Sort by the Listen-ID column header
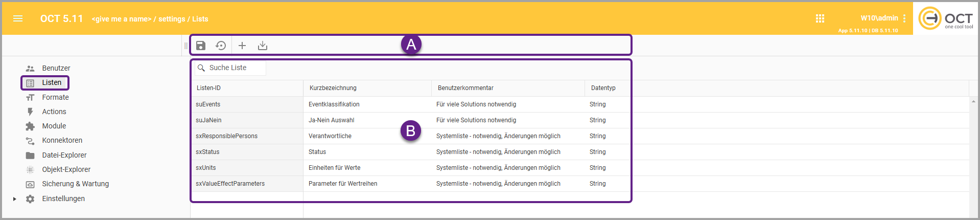 (209, 88)
